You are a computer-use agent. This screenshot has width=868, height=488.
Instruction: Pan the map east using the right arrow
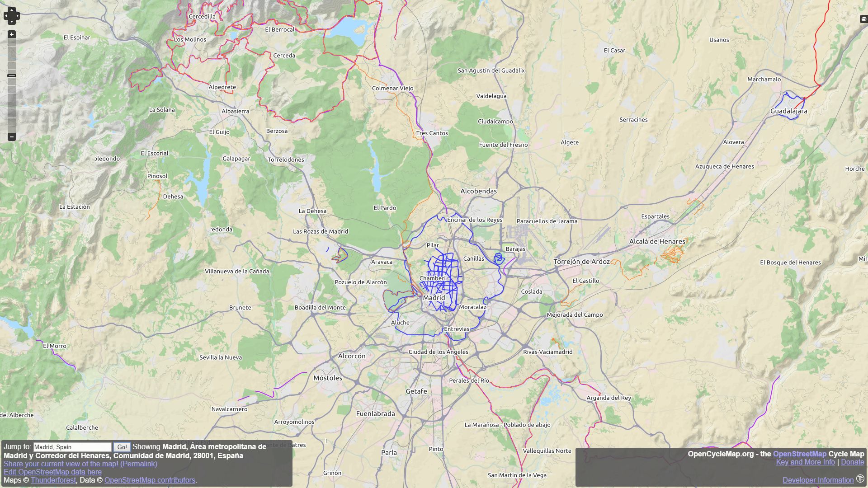[x=18, y=16]
